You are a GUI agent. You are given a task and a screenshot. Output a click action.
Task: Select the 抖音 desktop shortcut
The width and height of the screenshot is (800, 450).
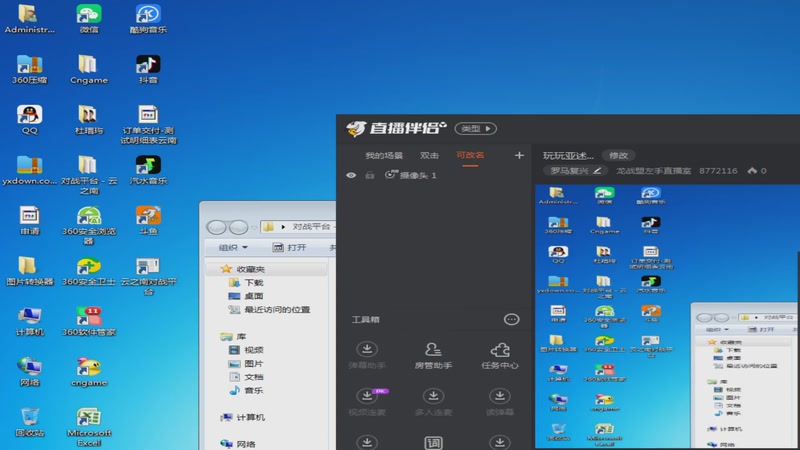point(148,69)
